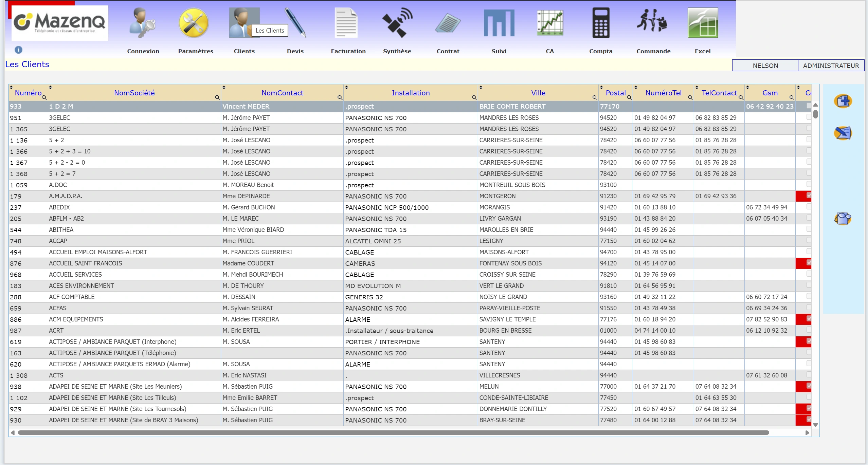The height and width of the screenshot is (465, 868).
Task: Select the ACF COMPTABLE client row
Action: coord(410,297)
